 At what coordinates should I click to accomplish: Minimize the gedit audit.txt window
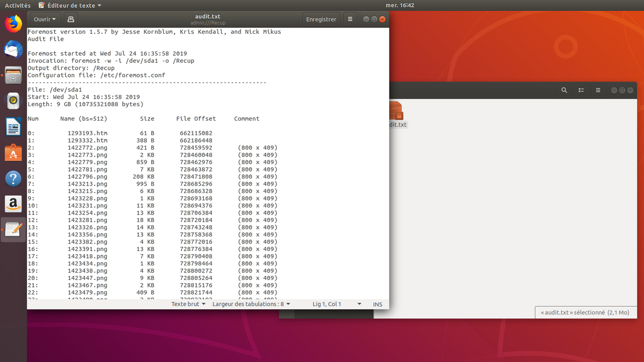pyautogui.click(x=367, y=19)
